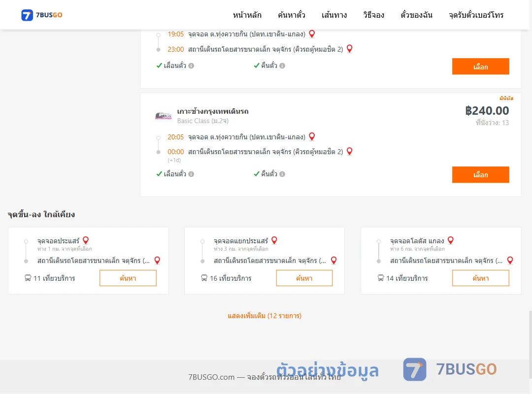
Task: Open the หน้าหลัก menu item
Action: tap(247, 15)
